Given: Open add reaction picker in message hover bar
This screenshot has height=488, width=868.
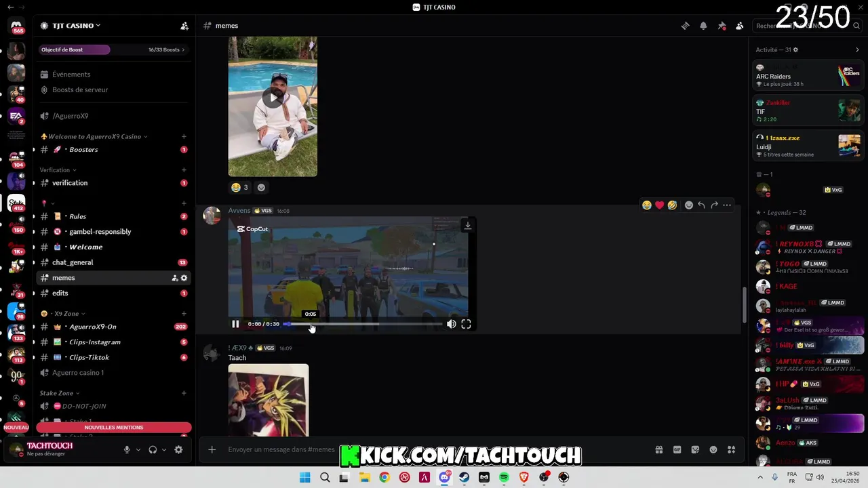Looking at the screenshot, I should point(688,205).
